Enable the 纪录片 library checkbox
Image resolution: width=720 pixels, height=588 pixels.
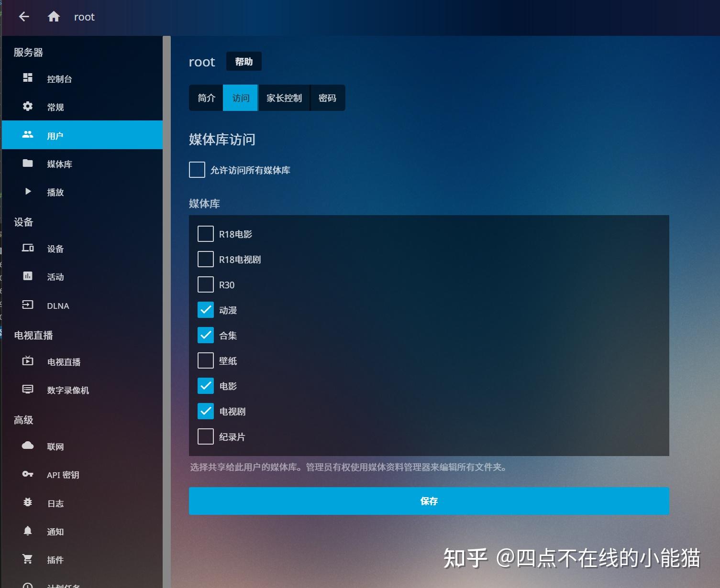pos(205,436)
